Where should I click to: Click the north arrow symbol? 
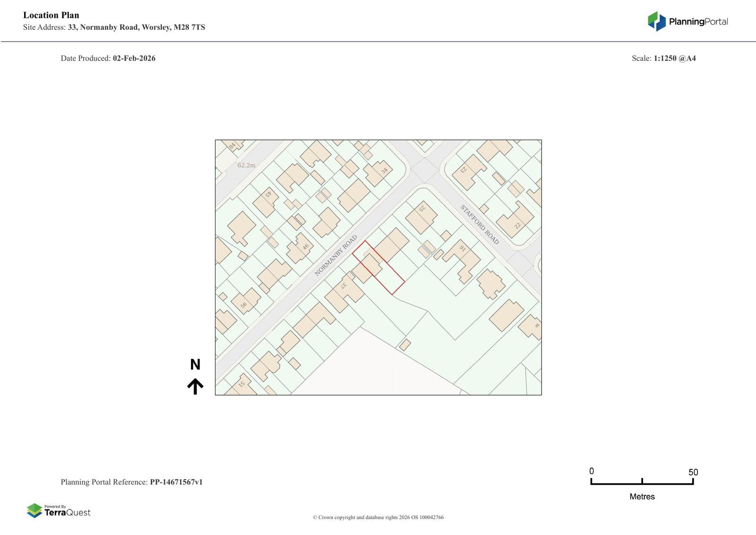click(x=195, y=386)
